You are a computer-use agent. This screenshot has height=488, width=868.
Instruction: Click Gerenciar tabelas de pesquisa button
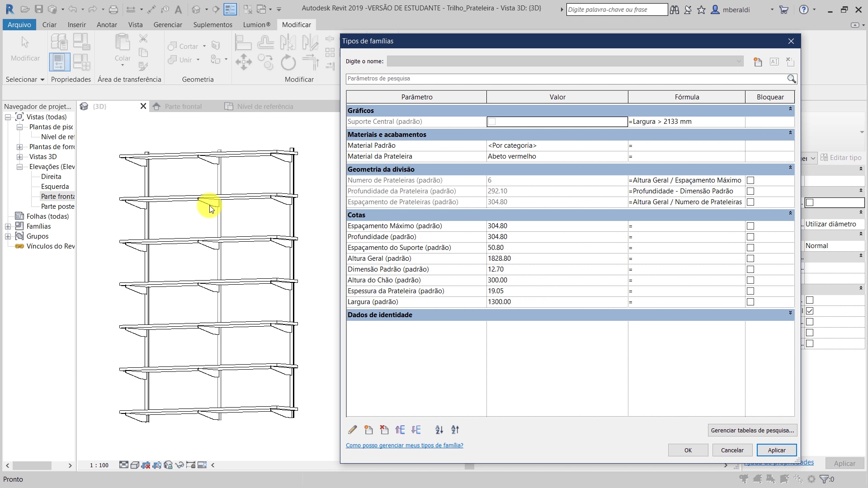point(753,430)
